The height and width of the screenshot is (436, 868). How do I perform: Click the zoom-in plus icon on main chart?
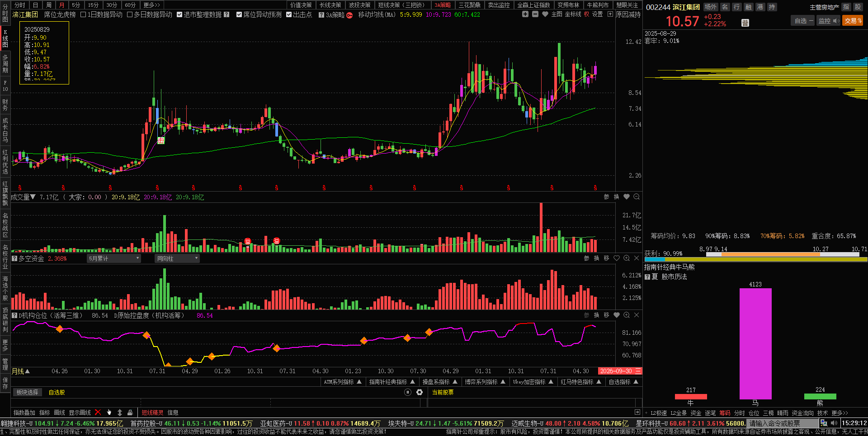(x=525, y=14)
